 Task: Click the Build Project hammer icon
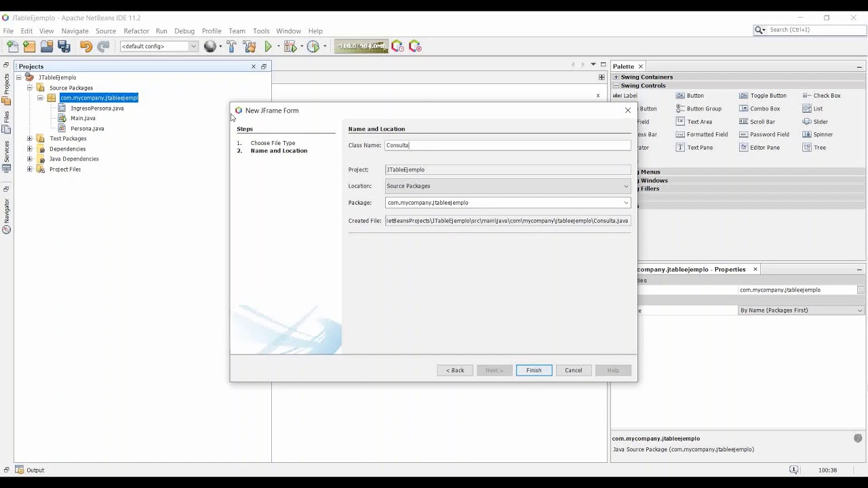point(232,46)
